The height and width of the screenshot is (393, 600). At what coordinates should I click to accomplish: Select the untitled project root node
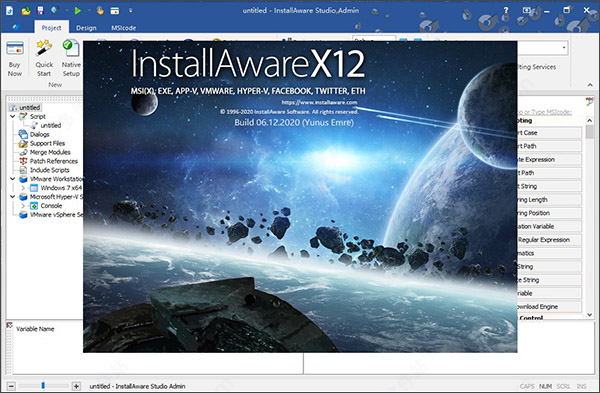(29, 108)
